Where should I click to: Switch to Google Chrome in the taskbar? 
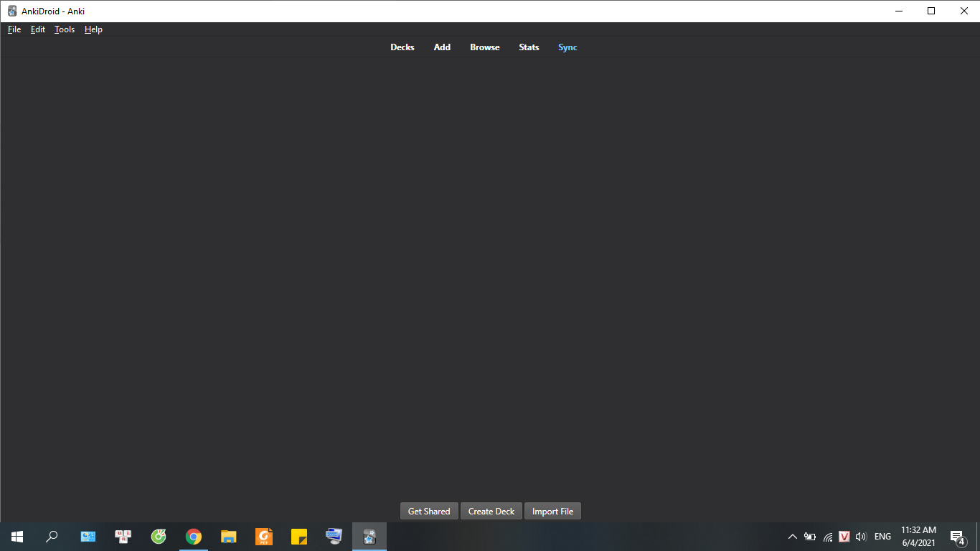(x=194, y=537)
